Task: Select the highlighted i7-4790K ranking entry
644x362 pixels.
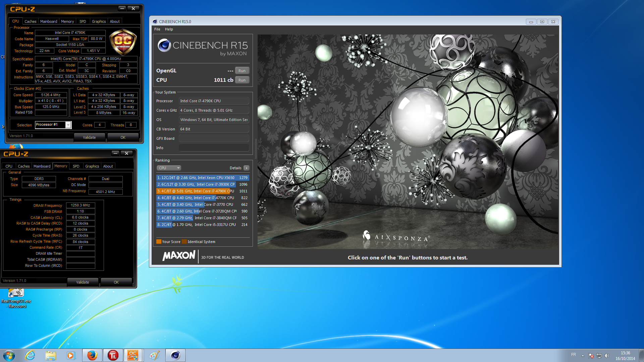Action: point(203,191)
